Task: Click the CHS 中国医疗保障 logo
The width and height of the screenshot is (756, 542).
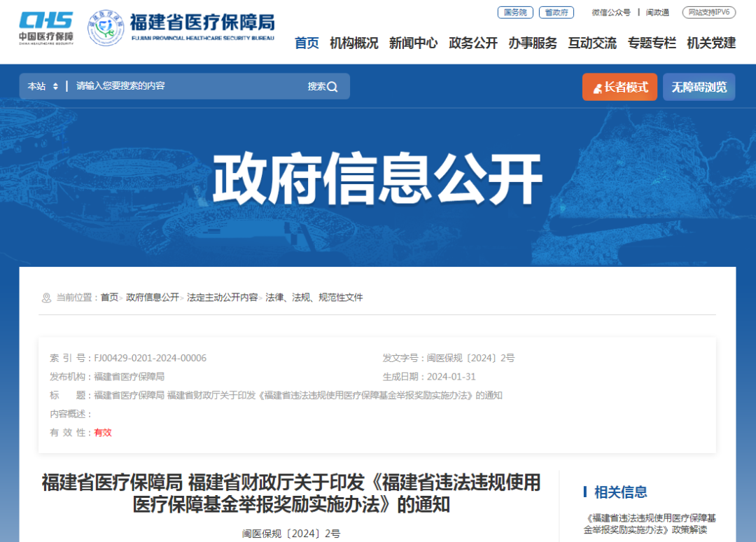Action: click(x=45, y=28)
